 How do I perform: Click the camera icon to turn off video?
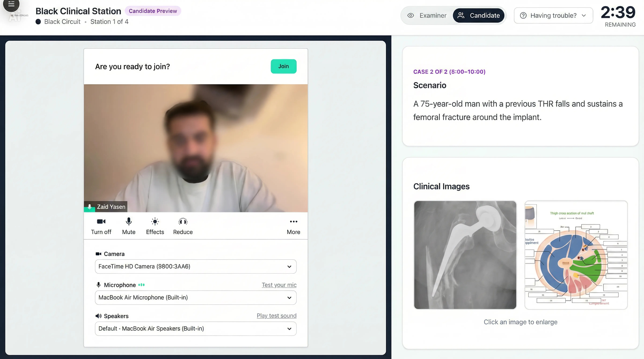(101, 221)
